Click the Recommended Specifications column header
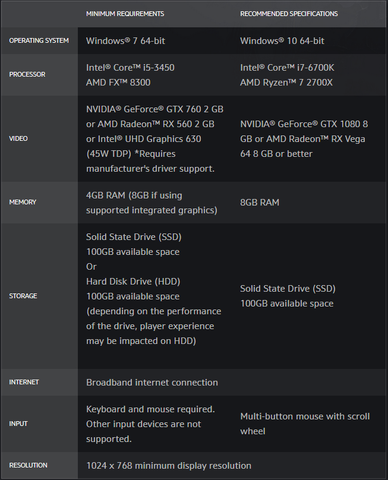 click(289, 14)
